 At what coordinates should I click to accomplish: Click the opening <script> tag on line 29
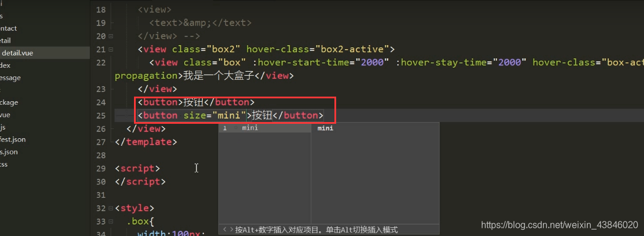point(137,168)
